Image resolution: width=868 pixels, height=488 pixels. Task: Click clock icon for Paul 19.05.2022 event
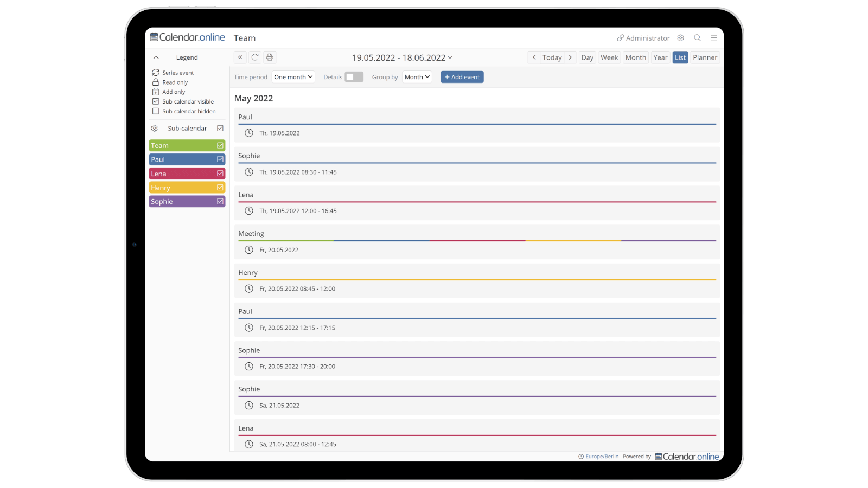point(249,133)
